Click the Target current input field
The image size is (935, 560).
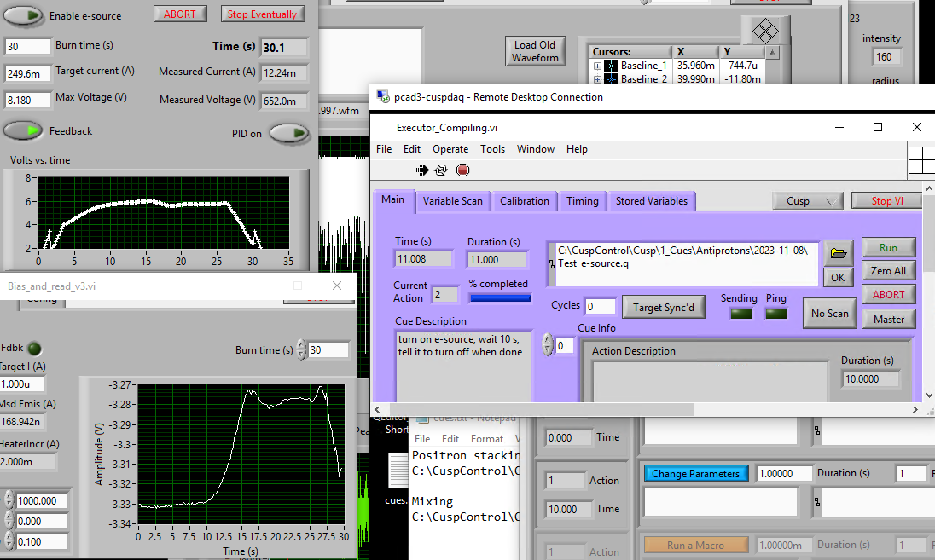pos(28,73)
